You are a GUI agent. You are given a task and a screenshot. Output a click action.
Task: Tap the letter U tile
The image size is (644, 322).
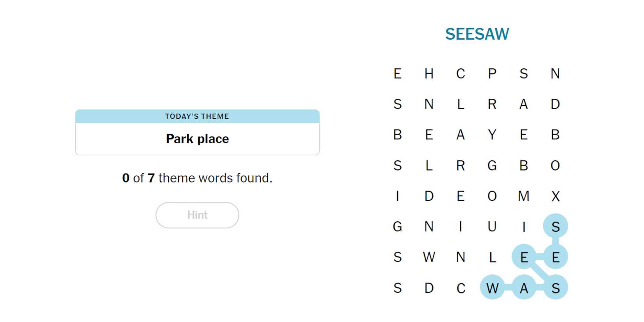tap(492, 226)
